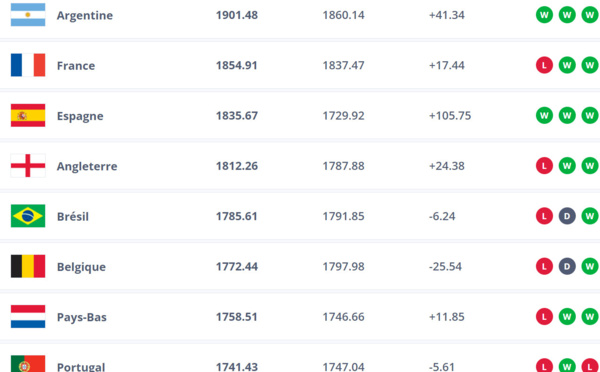Click Belgique's grey D draw badge
The height and width of the screenshot is (372, 600).
click(x=567, y=266)
